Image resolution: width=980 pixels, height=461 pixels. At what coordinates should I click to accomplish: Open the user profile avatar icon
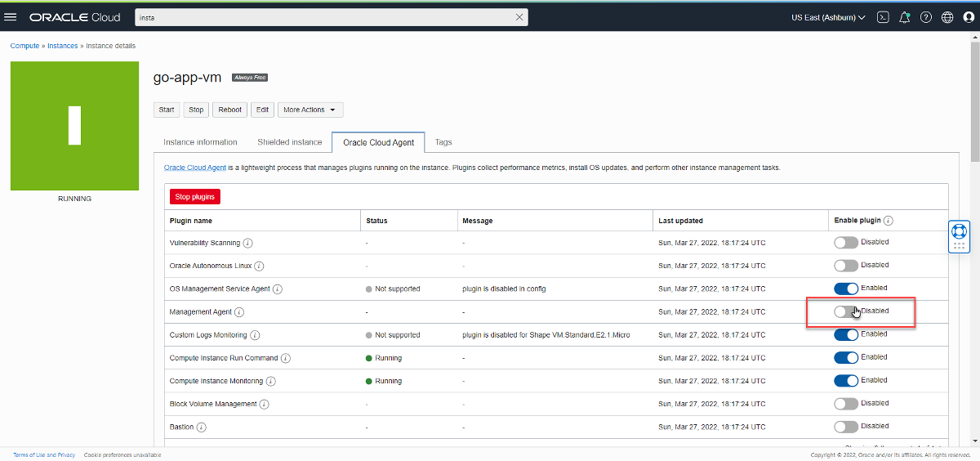[968, 17]
